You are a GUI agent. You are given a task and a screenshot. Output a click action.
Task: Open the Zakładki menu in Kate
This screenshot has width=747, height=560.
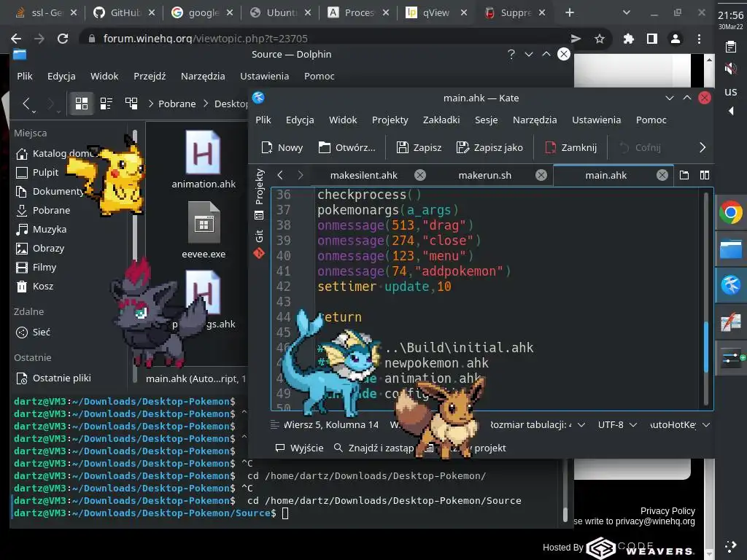pyautogui.click(x=441, y=120)
